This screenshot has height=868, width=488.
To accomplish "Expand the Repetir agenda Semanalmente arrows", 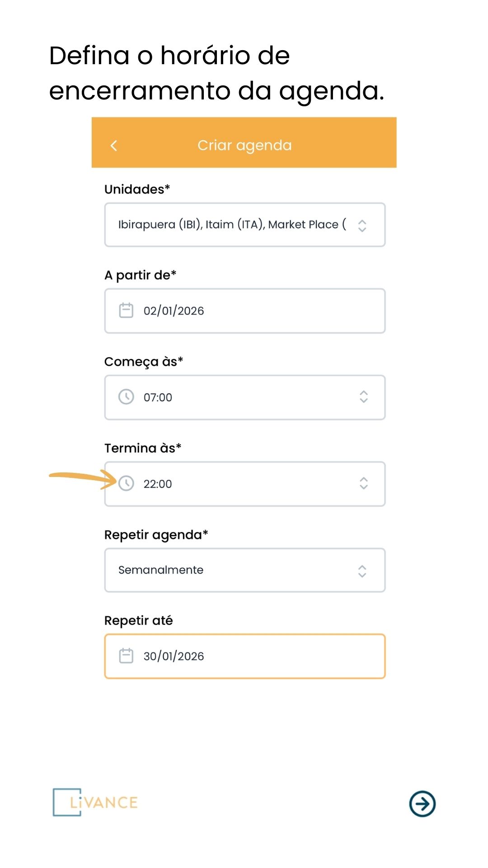I will (362, 571).
